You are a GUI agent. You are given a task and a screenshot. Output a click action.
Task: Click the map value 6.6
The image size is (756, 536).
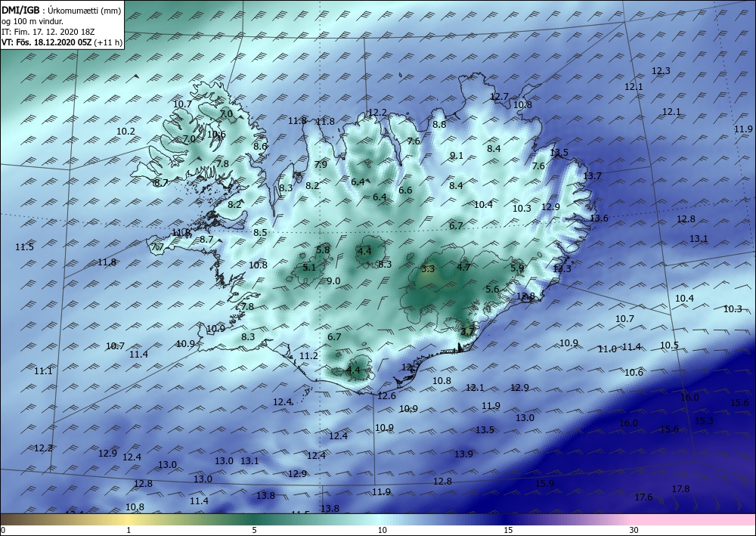[x=405, y=190]
